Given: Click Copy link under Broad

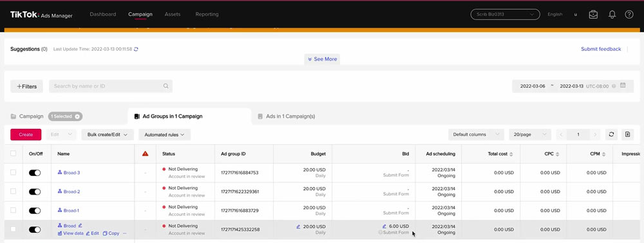Looking at the screenshot, I should tap(111, 233).
